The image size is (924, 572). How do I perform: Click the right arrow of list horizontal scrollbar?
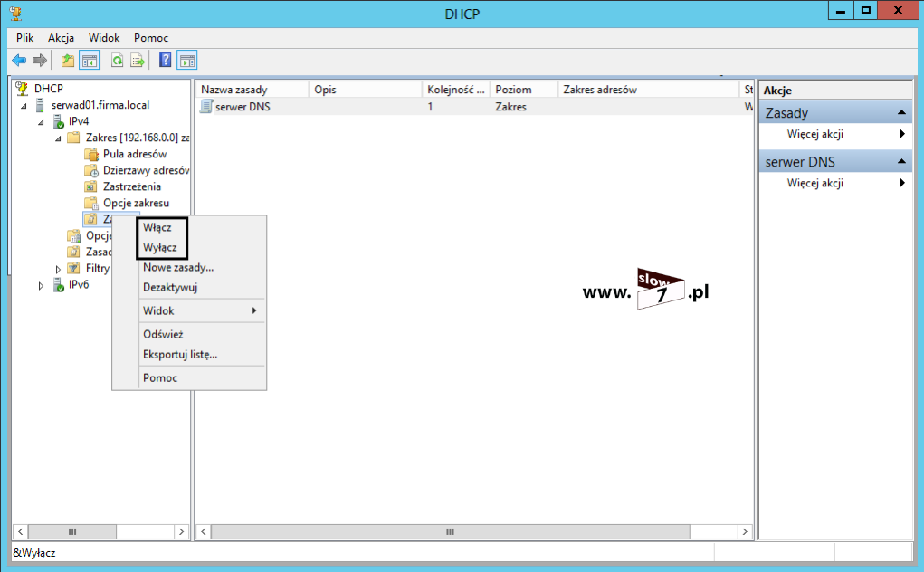pyautogui.click(x=746, y=532)
